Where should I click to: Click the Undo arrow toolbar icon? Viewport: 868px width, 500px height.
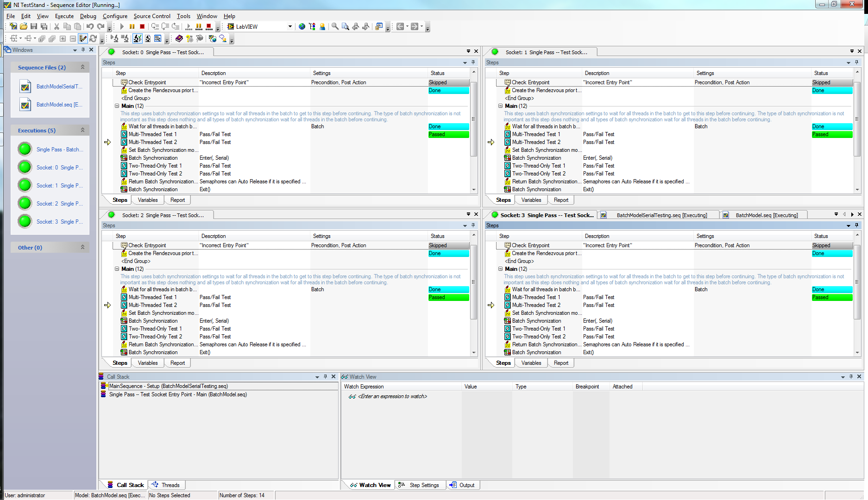pyautogui.click(x=90, y=26)
